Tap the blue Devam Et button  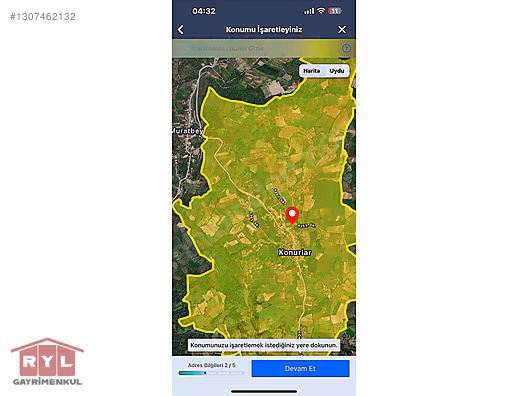pyautogui.click(x=300, y=368)
